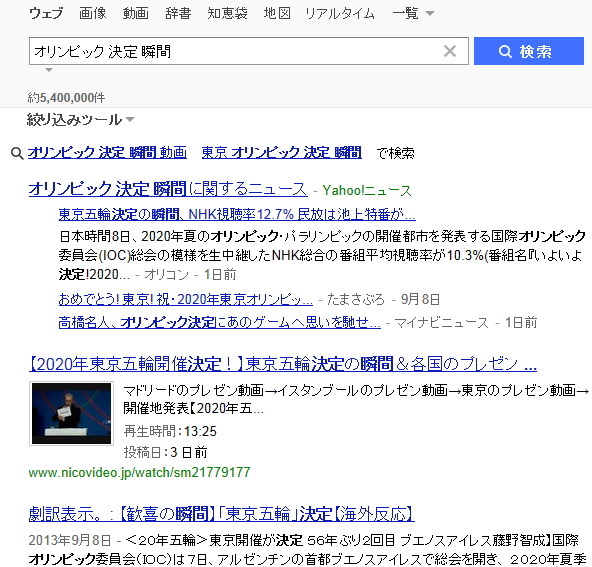The width and height of the screenshot is (592, 567).
Task: Click the オリコン - 1日前 source text
Action: pos(190,274)
